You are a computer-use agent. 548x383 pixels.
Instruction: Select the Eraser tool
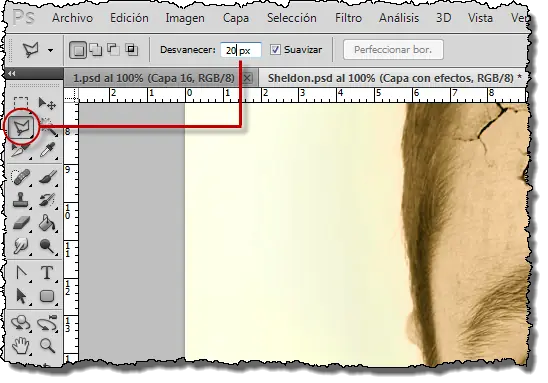pos(21,223)
